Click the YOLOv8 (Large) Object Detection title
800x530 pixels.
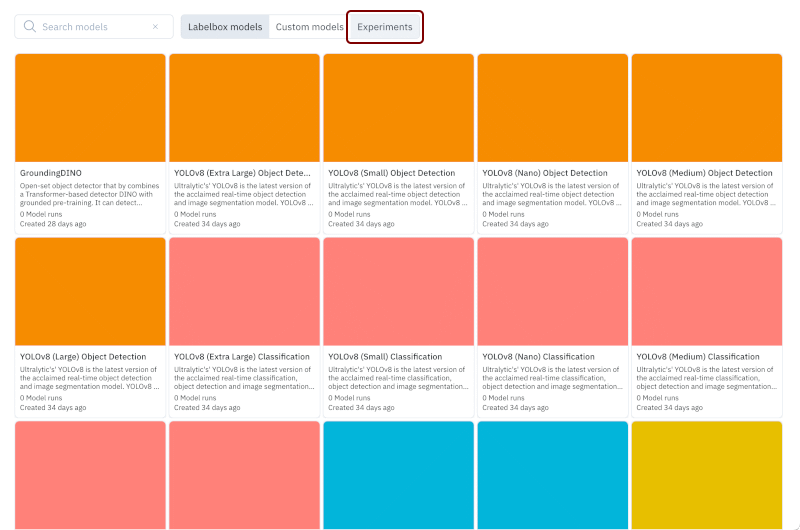[x=83, y=357]
